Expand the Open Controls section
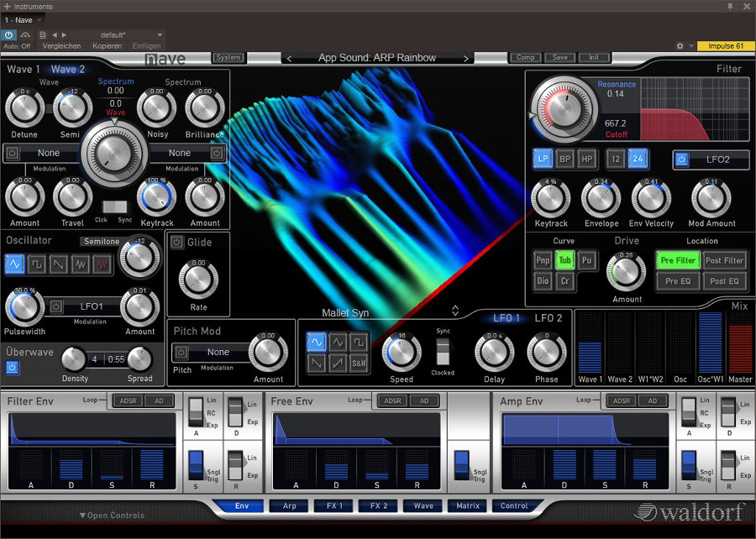This screenshot has height=539, width=756. point(112,515)
